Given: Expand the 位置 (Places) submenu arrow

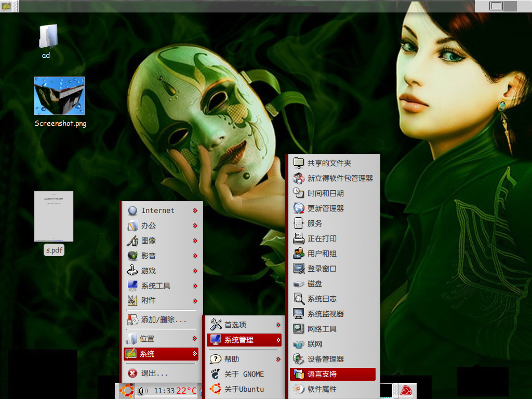Looking at the screenshot, I should click(x=195, y=338).
